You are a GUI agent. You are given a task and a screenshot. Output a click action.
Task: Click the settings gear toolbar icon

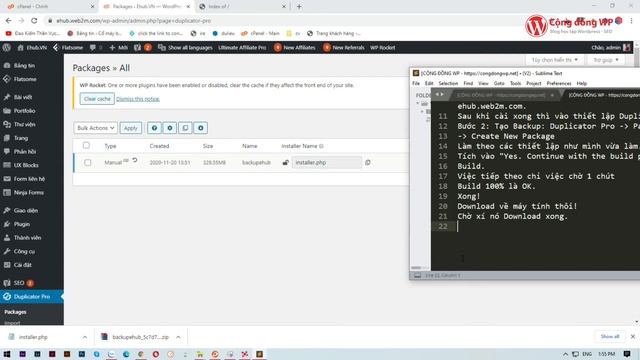[170, 128]
